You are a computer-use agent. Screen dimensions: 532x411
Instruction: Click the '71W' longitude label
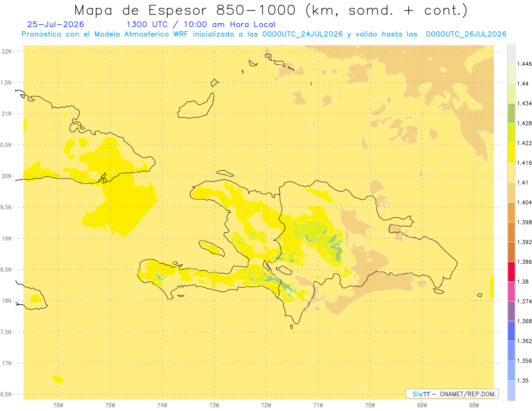(x=318, y=405)
